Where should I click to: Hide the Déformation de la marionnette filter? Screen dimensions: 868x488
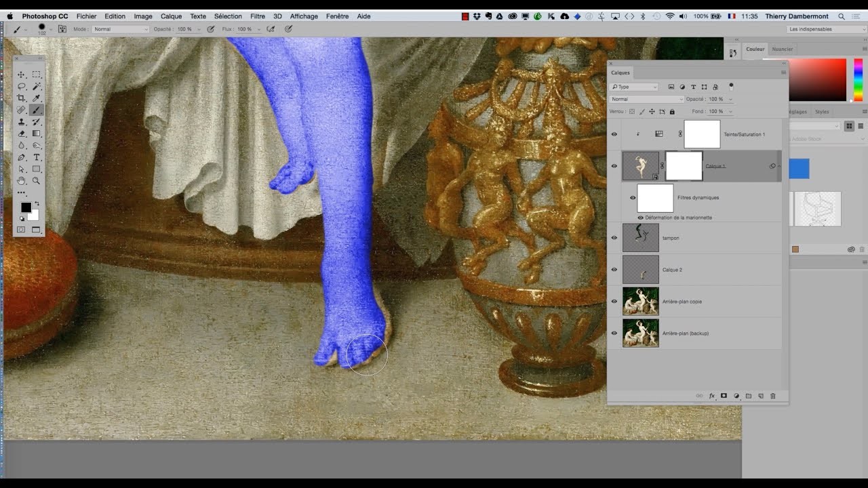click(x=640, y=218)
